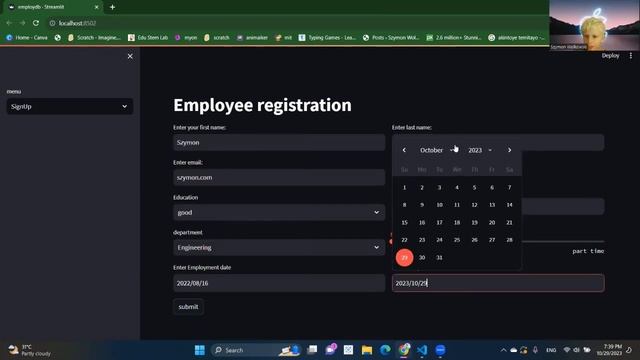Go to next month in calendar
Screen dimensions: 640x360
pyautogui.click(x=509, y=150)
